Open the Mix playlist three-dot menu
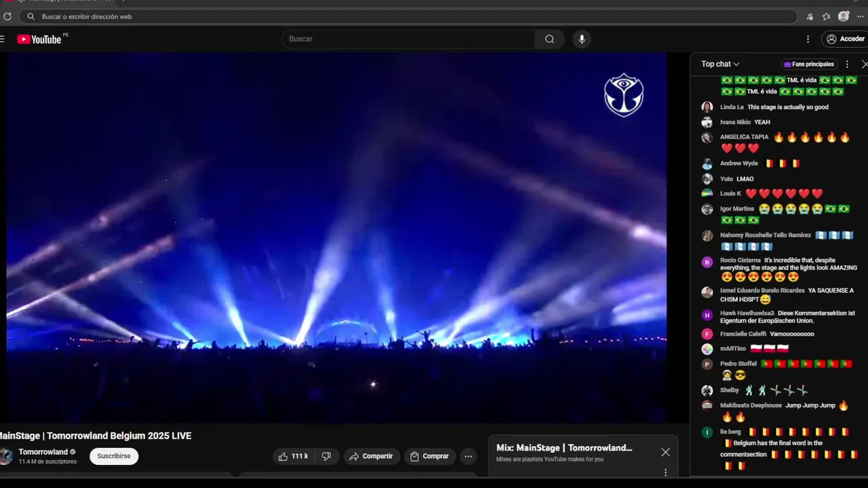This screenshot has width=868, height=488. click(665, 472)
